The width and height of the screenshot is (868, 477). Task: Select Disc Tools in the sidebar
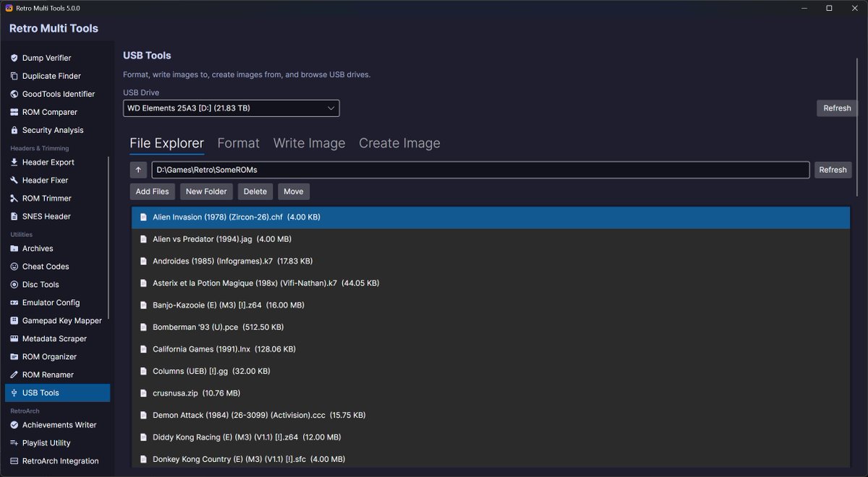[56, 285]
